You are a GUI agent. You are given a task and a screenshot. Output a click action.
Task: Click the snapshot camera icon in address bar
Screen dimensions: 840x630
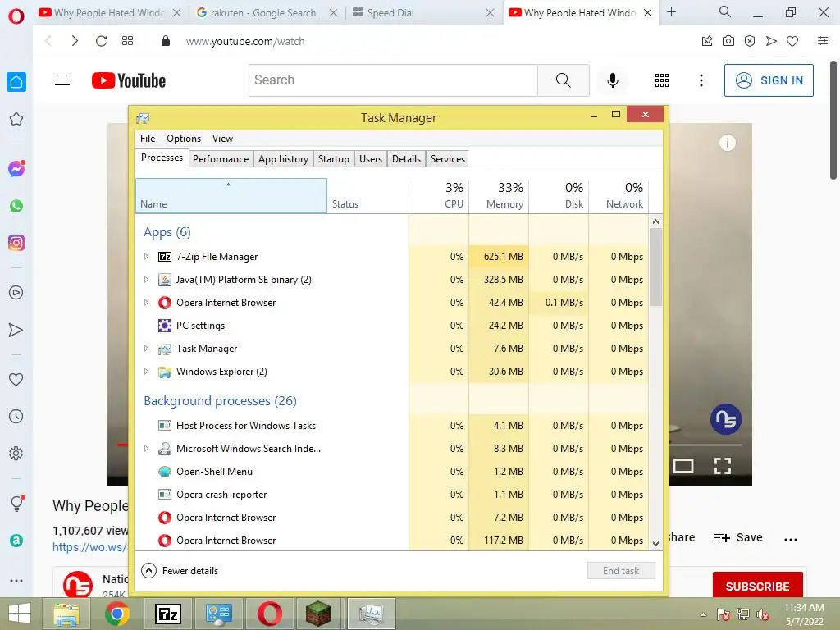pos(728,41)
